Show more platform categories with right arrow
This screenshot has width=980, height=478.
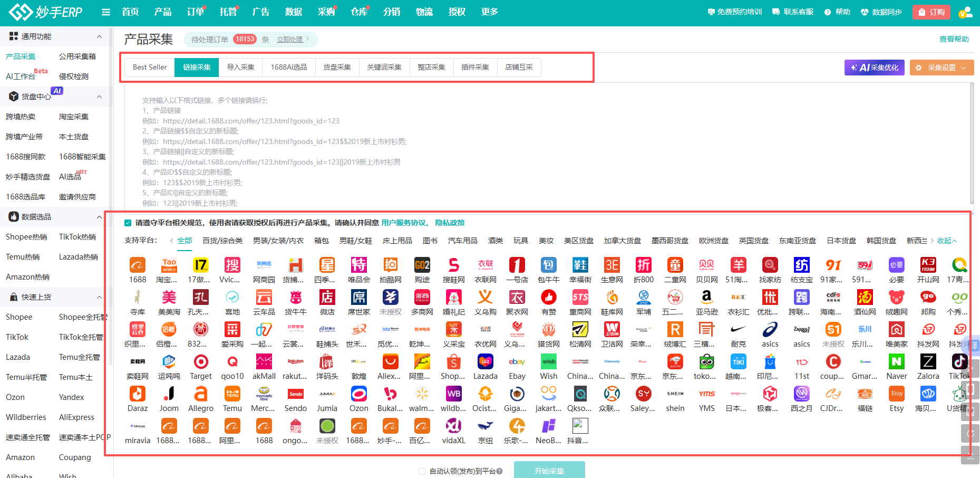tap(932, 241)
